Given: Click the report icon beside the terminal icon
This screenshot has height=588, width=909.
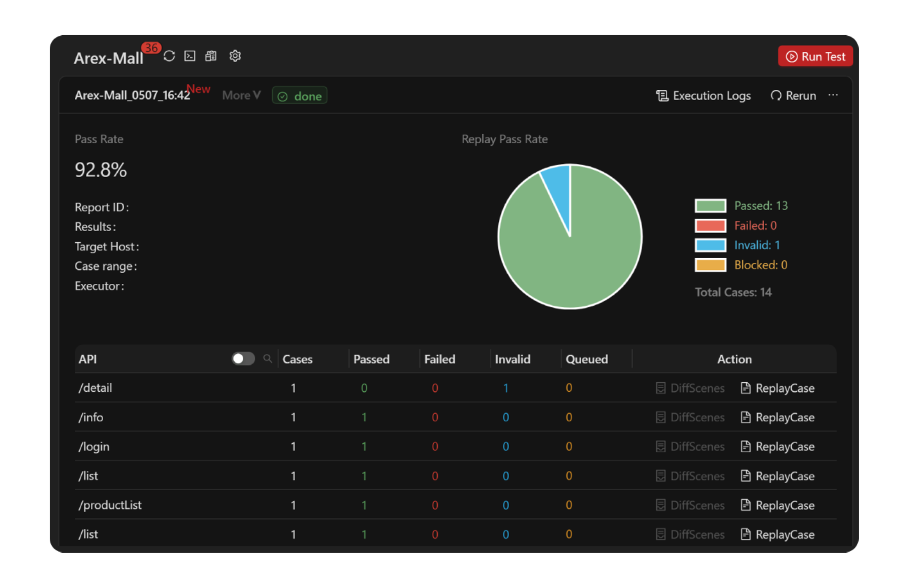Looking at the screenshot, I should 211,56.
